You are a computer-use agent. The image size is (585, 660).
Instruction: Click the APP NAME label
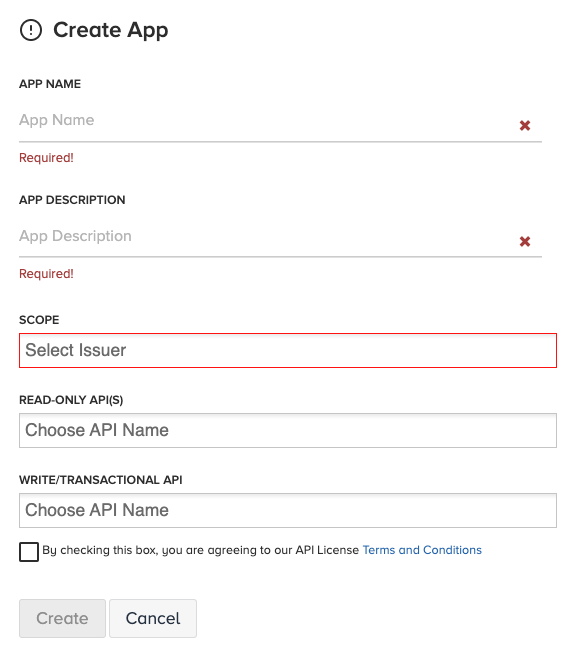coord(50,84)
